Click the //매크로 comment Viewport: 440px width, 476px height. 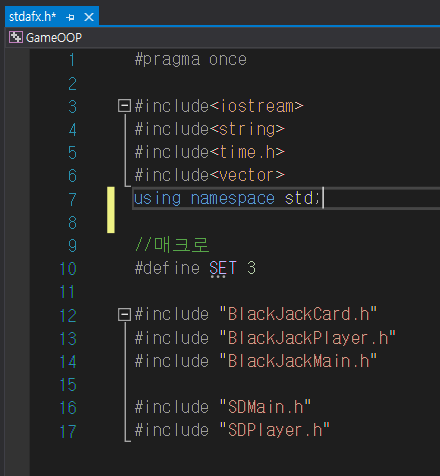click(x=172, y=245)
